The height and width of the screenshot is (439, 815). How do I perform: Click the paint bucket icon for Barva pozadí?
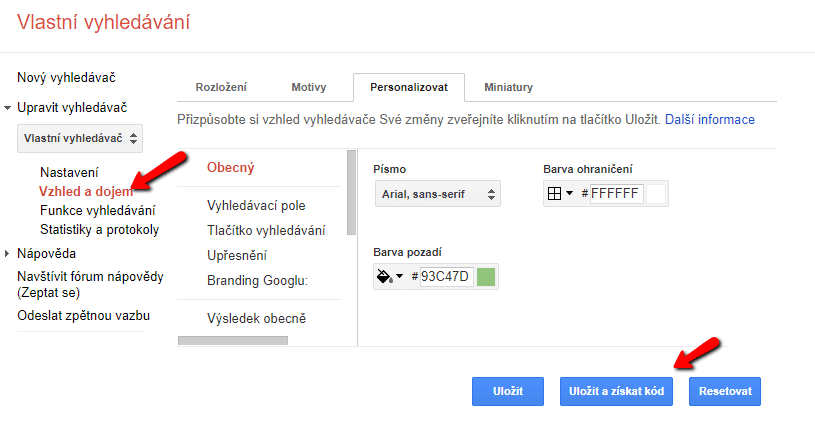tap(384, 276)
